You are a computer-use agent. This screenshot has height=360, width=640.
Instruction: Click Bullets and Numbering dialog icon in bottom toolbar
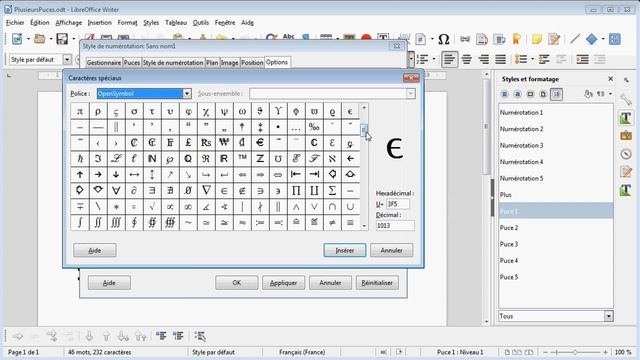[200, 336]
